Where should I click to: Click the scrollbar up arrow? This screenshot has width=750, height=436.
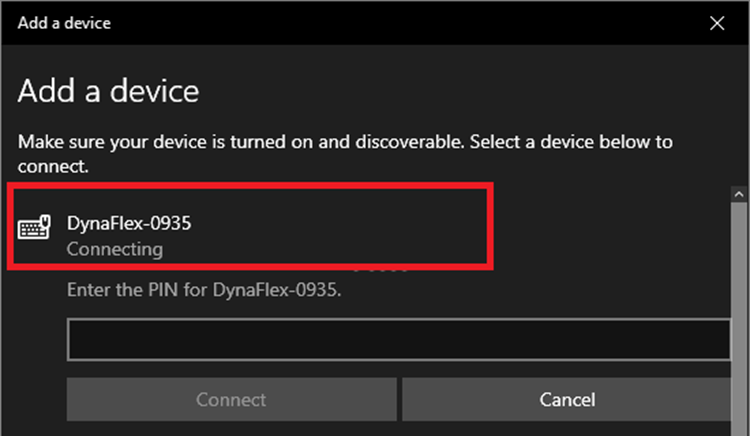739,194
